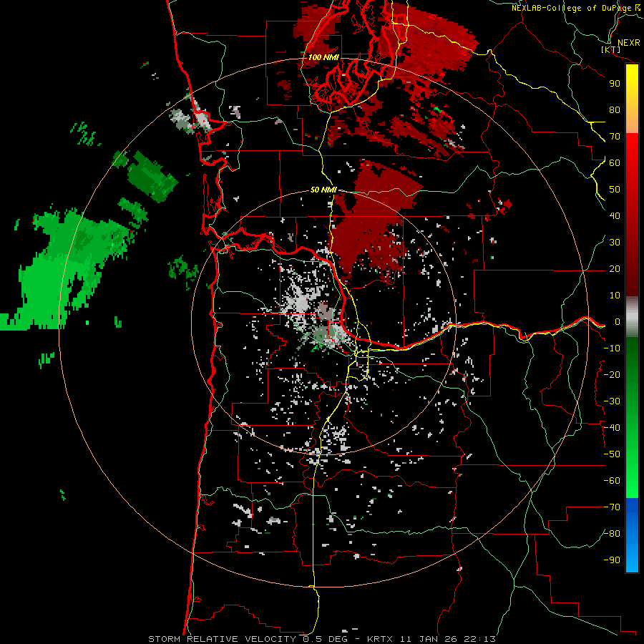Click the -70 value on velocity scale
Viewport: 644px width, 644px height.
tap(612, 507)
